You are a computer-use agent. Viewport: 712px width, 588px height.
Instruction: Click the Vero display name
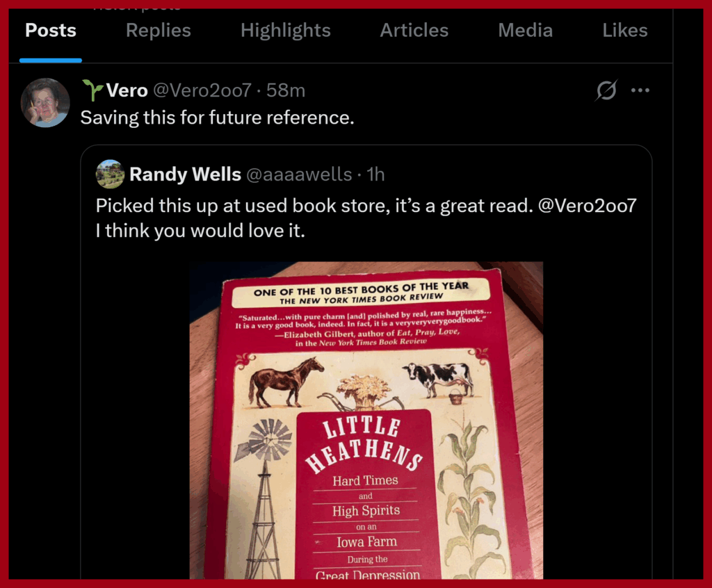(x=127, y=90)
